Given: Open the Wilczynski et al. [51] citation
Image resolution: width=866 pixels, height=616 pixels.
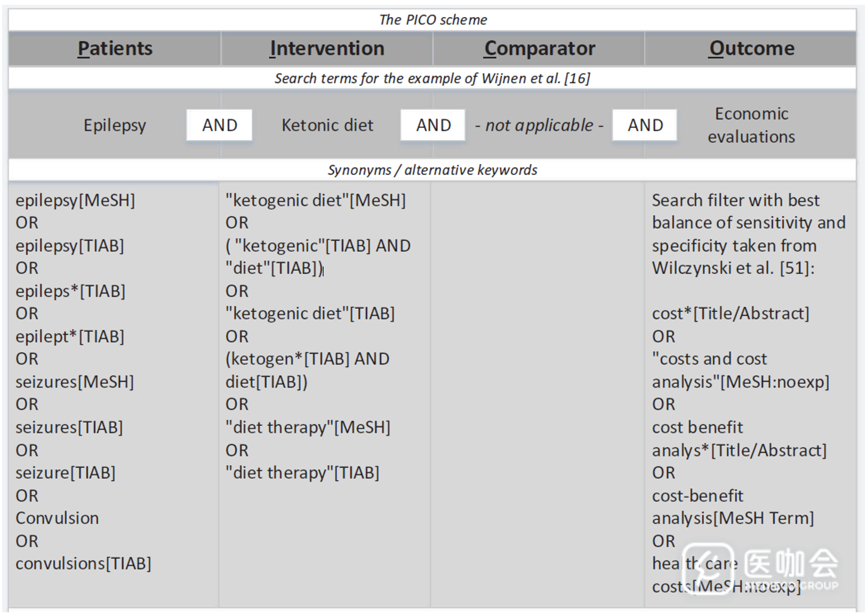Looking at the screenshot, I should (x=733, y=268).
